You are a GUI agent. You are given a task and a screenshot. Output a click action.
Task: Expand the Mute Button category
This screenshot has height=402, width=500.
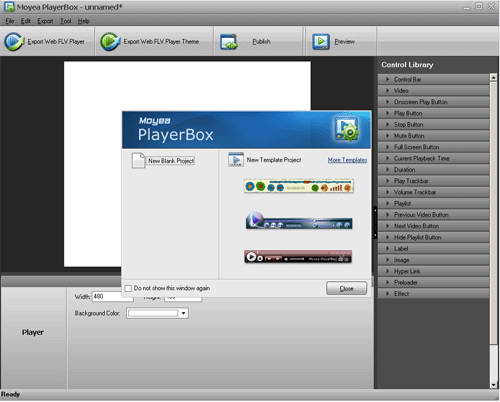[x=433, y=136]
